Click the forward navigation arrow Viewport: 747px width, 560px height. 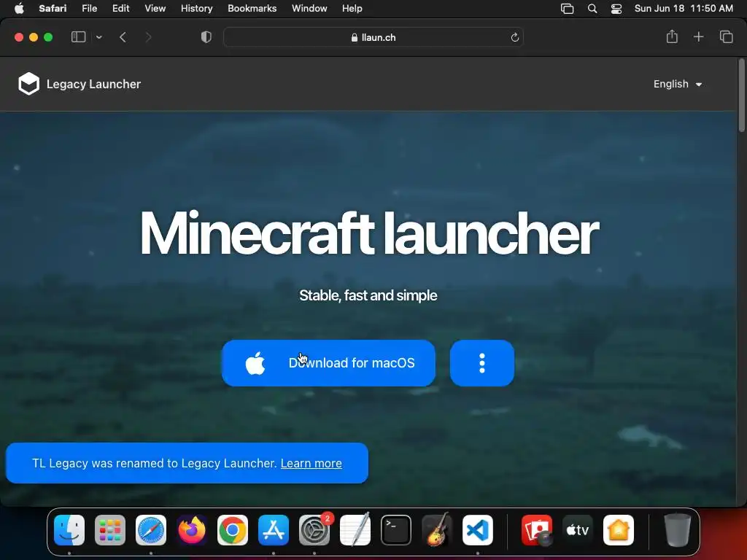pos(148,37)
